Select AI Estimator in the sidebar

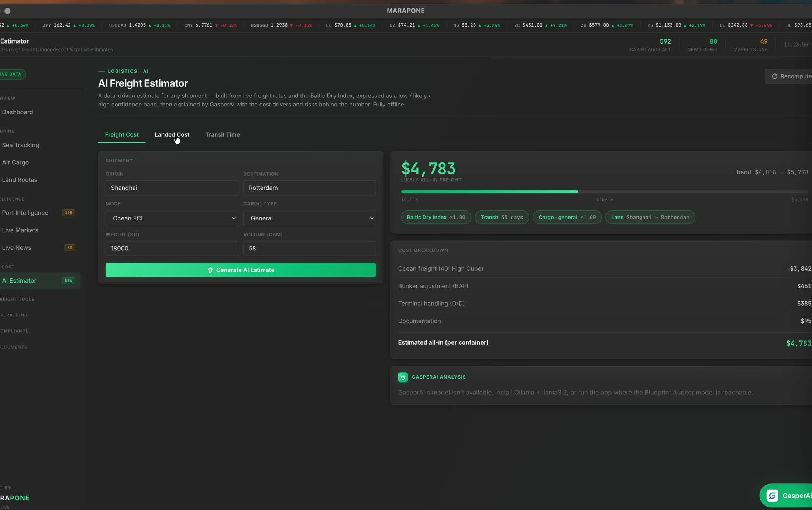(x=40, y=281)
